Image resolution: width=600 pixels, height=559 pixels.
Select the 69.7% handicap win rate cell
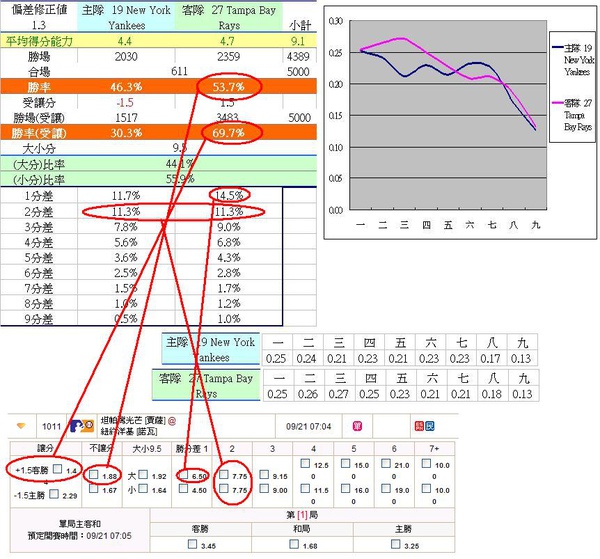click(228, 133)
